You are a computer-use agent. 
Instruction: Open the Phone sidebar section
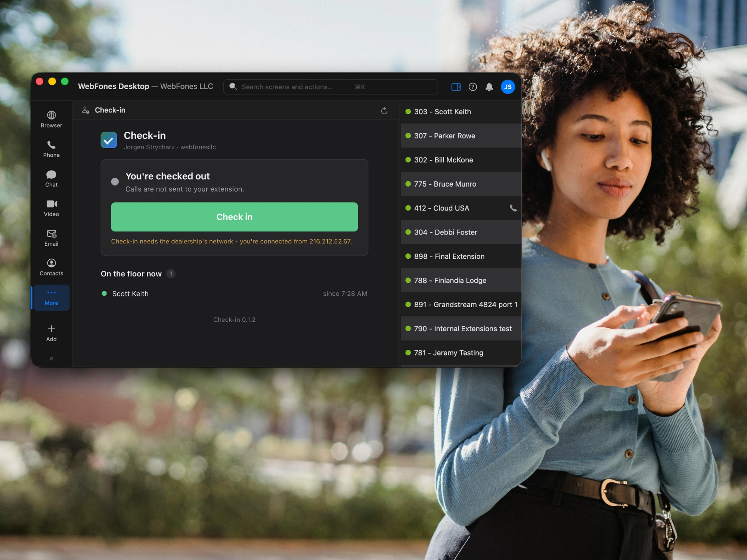tap(52, 149)
